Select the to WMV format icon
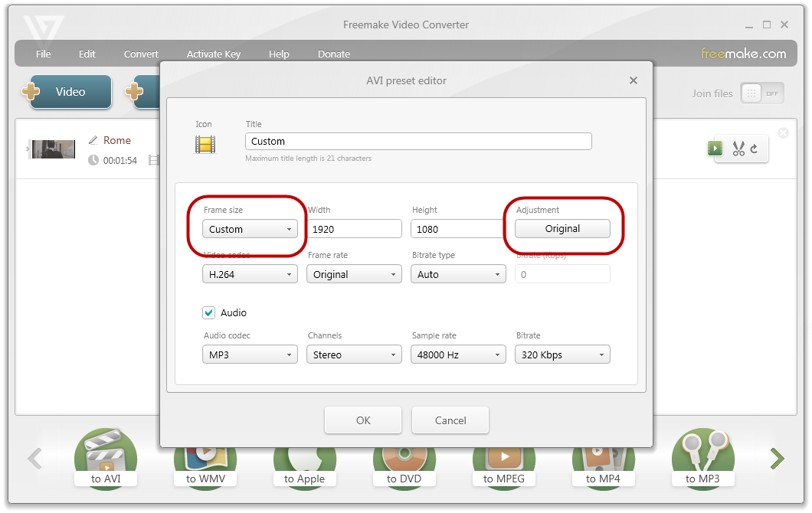 [205, 464]
